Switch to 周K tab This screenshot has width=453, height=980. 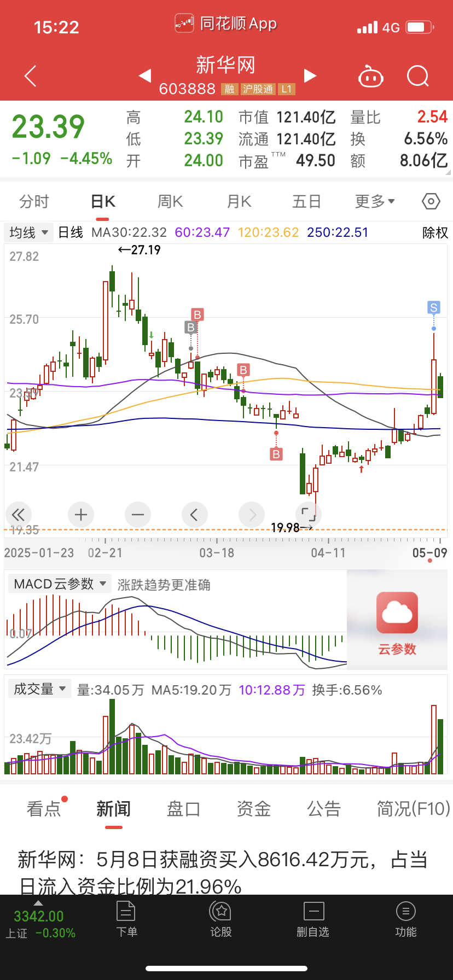click(170, 201)
